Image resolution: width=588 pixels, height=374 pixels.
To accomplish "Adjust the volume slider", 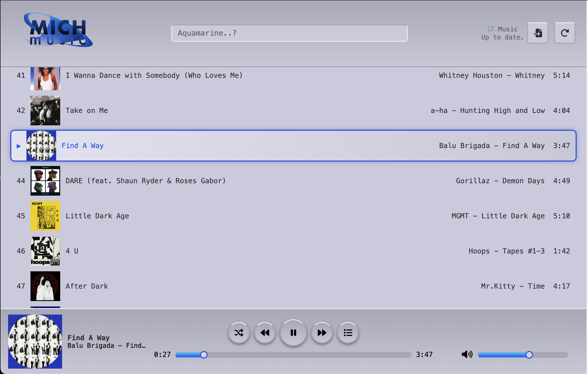I will click(x=523, y=355).
